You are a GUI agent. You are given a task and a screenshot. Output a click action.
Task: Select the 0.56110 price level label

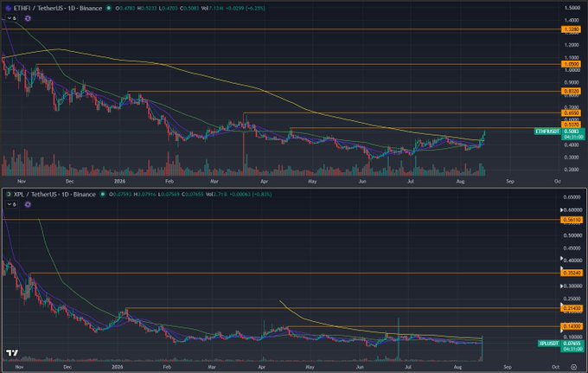pyautogui.click(x=572, y=220)
